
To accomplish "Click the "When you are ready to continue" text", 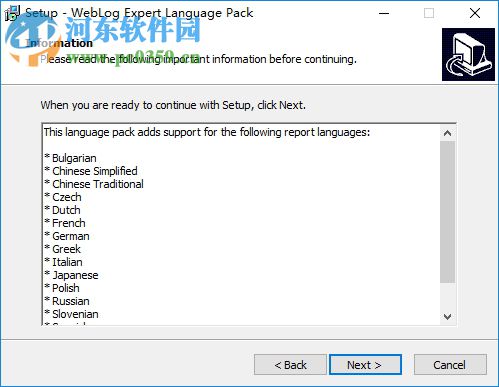I will click(173, 105).
